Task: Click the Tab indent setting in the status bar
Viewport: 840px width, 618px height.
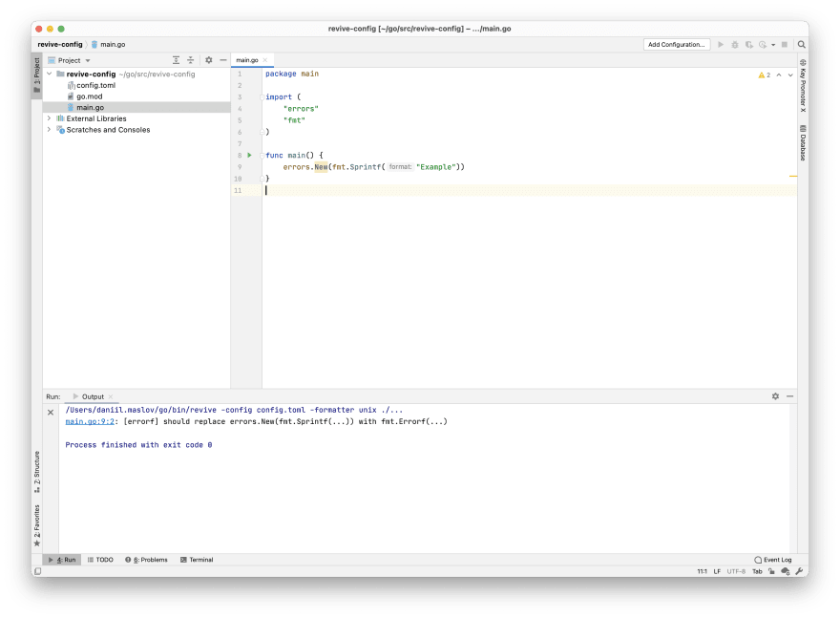Action: [757, 571]
